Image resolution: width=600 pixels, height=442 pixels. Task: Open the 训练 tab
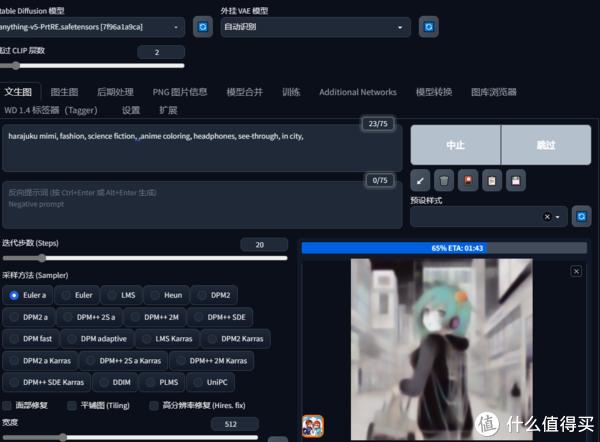[291, 92]
